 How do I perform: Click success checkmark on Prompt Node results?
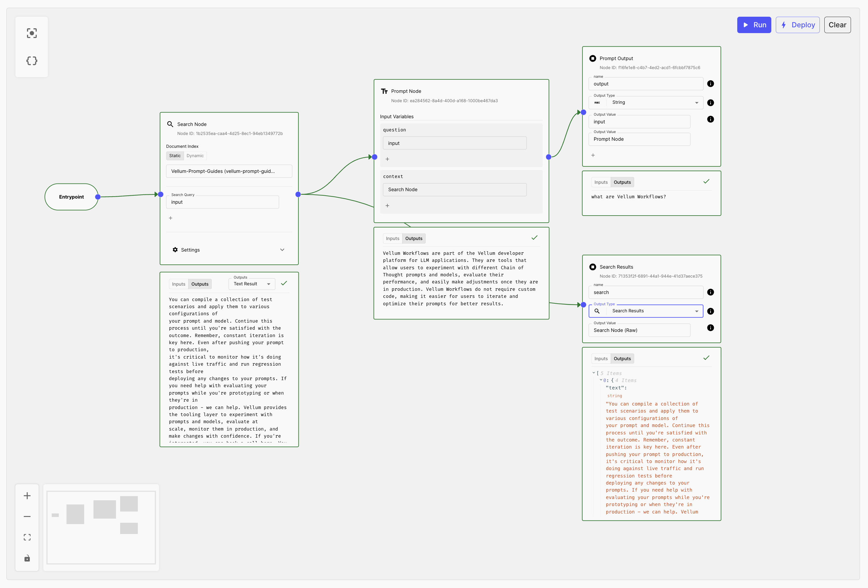(x=535, y=237)
